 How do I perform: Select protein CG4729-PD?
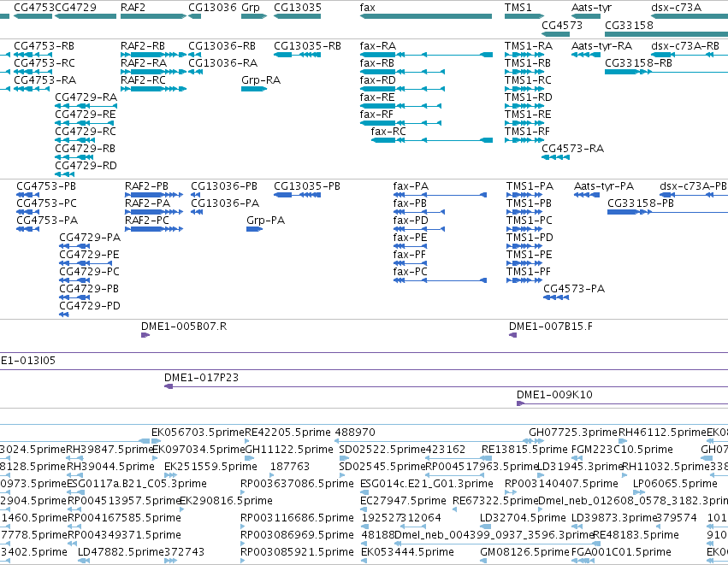[64, 315]
